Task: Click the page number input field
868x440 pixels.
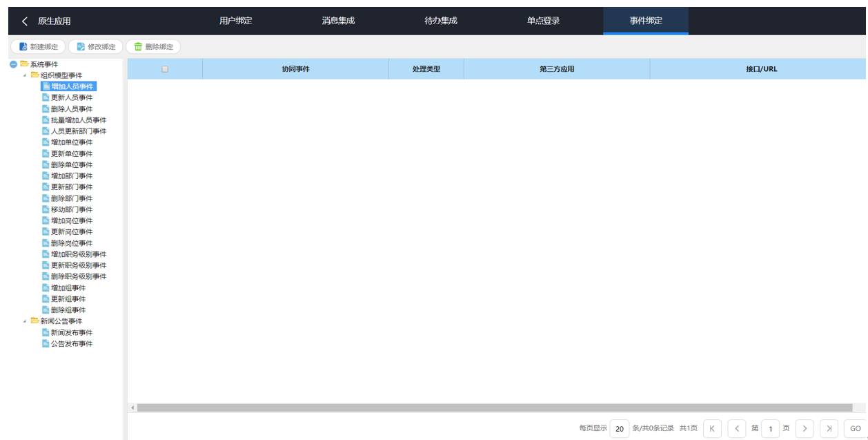Action: click(x=770, y=428)
